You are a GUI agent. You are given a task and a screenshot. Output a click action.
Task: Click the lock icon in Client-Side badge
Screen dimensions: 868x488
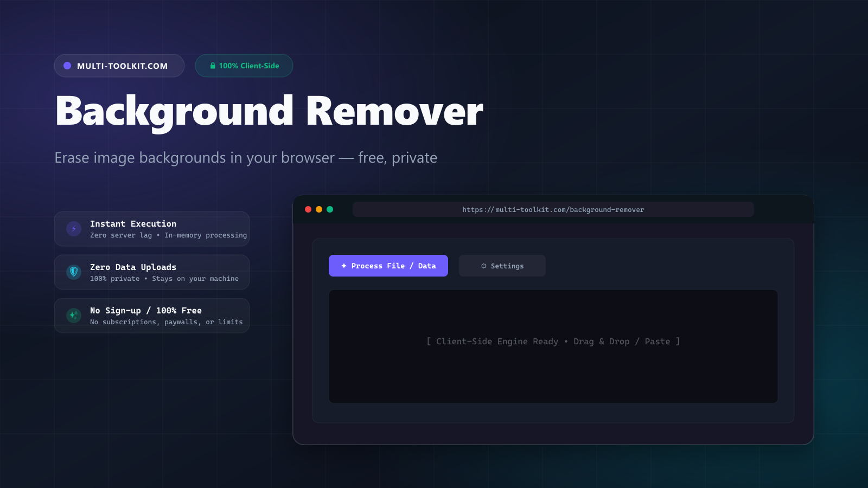pyautogui.click(x=213, y=66)
